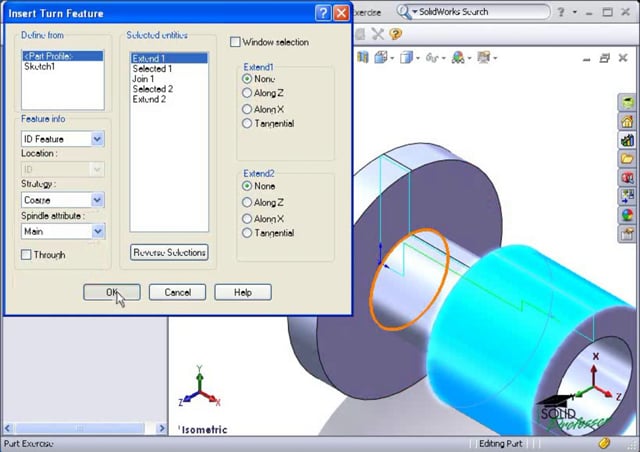Restore the inner document window
This screenshot has width=640, height=452.
pyautogui.click(x=604, y=58)
